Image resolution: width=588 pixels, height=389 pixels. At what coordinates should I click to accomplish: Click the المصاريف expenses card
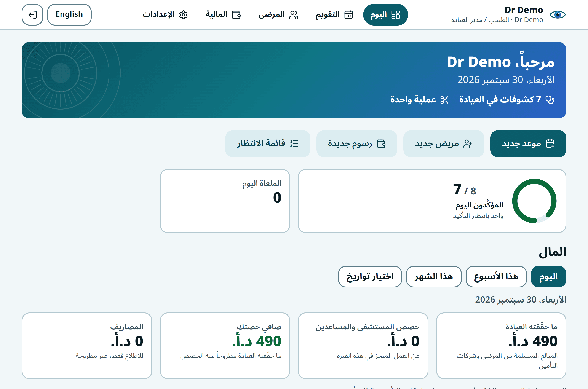87,346
